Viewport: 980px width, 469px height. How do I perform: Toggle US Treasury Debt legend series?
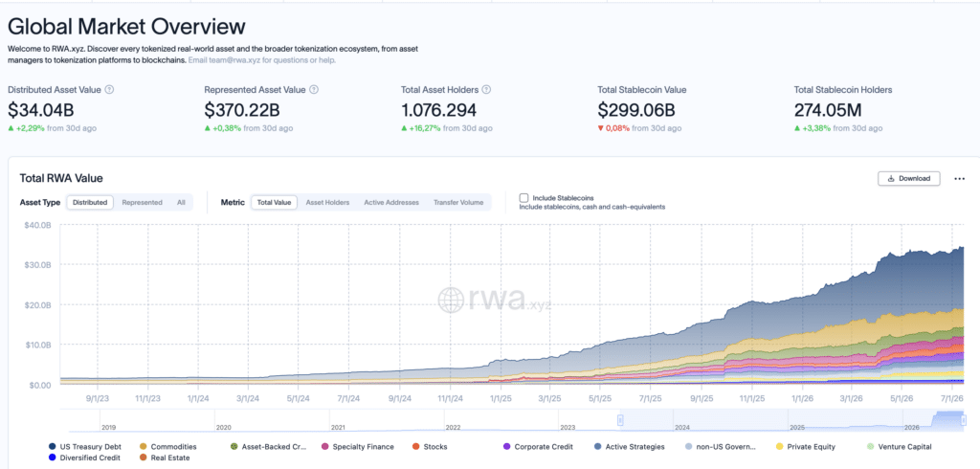[85, 446]
